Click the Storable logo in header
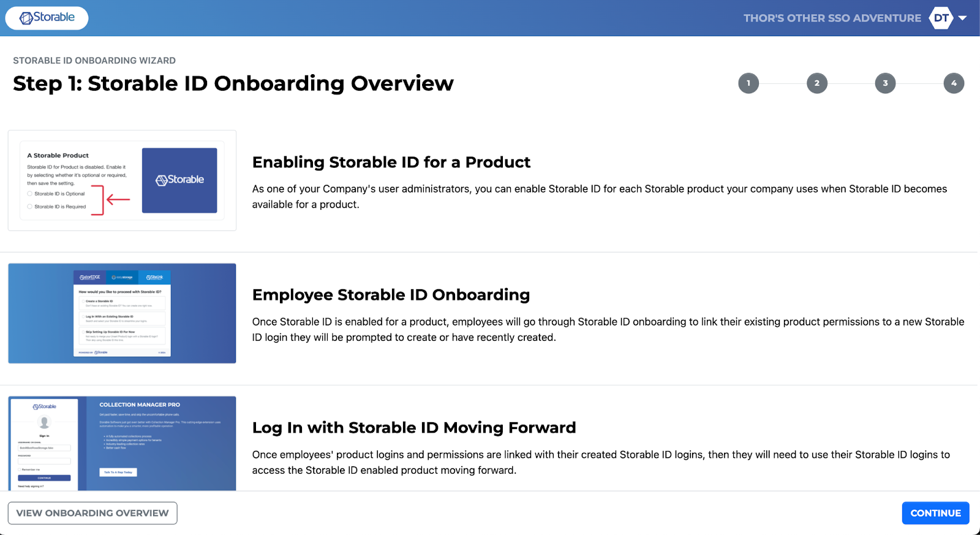The height and width of the screenshot is (535, 980). pyautogui.click(x=47, y=18)
